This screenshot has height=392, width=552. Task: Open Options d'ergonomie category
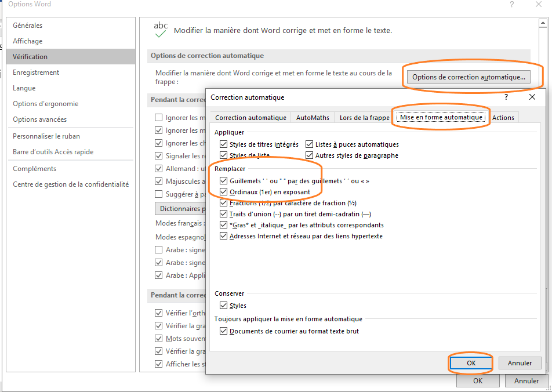click(71, 104)
